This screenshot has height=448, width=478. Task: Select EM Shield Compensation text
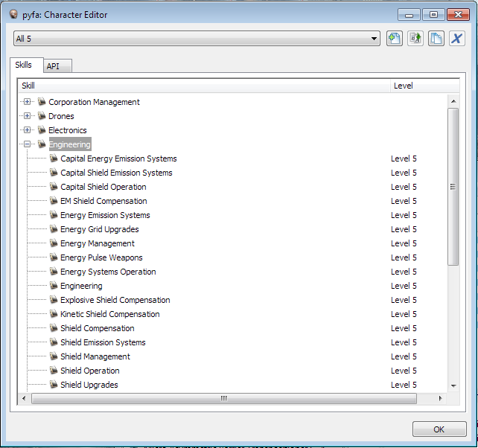[103, 201]
